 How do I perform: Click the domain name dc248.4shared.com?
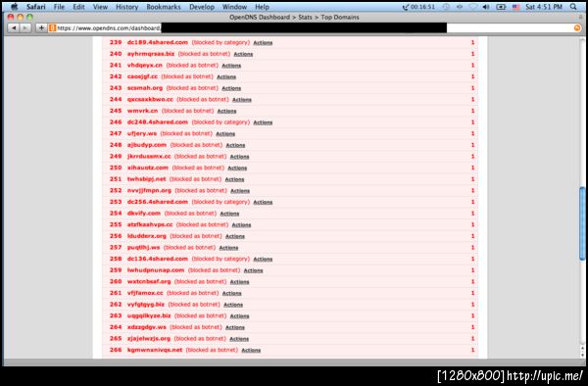[158, 122]
